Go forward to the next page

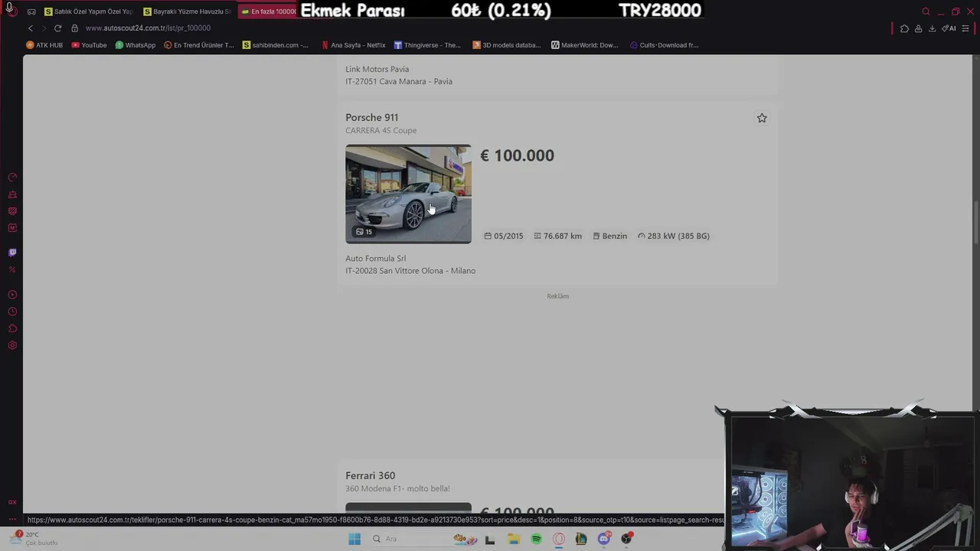coord(44,28)
